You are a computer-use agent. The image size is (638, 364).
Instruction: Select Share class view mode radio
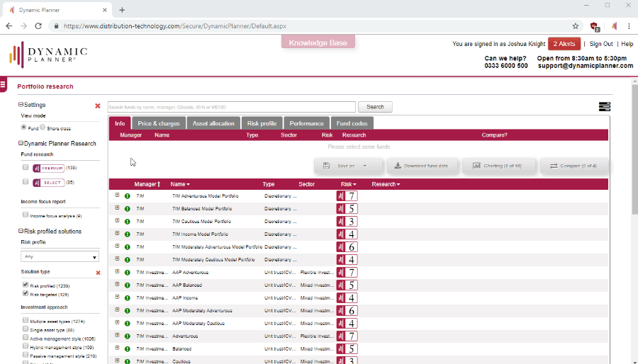[x=43, y=127]
